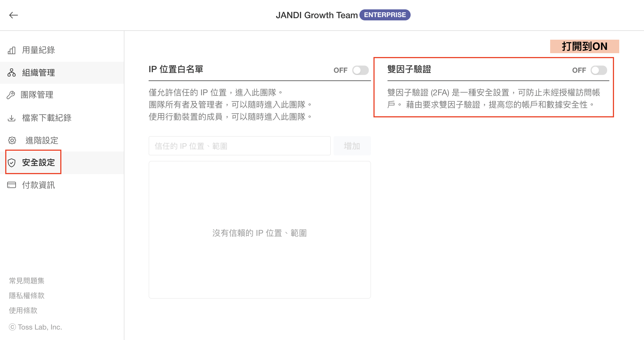Click the back arrow icon
The height and width of the screenshot is (340, 644).
click(13, 15)
